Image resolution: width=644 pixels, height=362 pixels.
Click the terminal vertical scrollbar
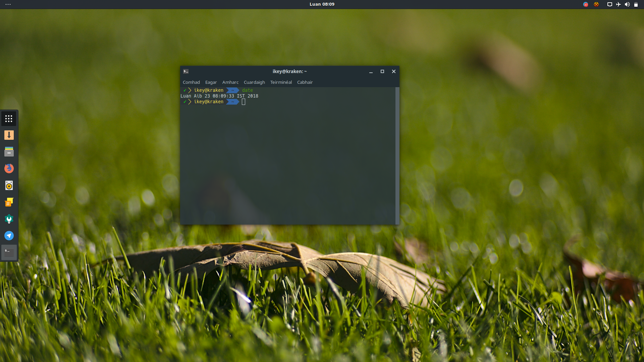click(397, 156)
